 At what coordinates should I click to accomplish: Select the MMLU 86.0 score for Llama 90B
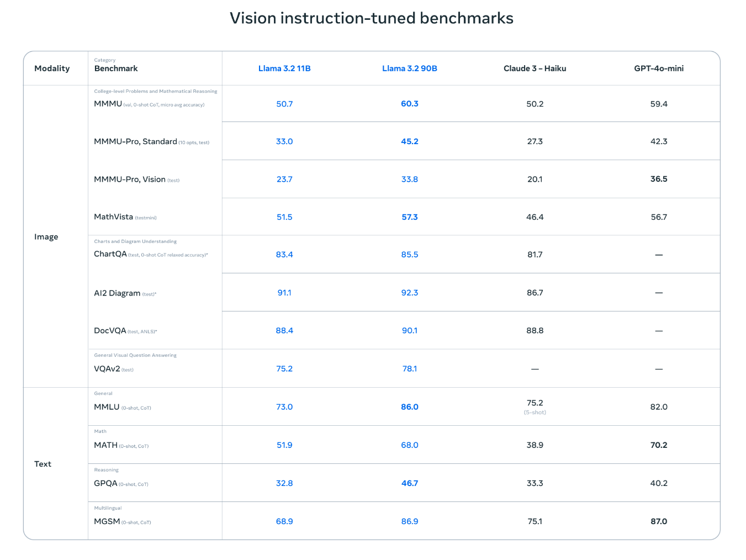(x=410, y=407)
